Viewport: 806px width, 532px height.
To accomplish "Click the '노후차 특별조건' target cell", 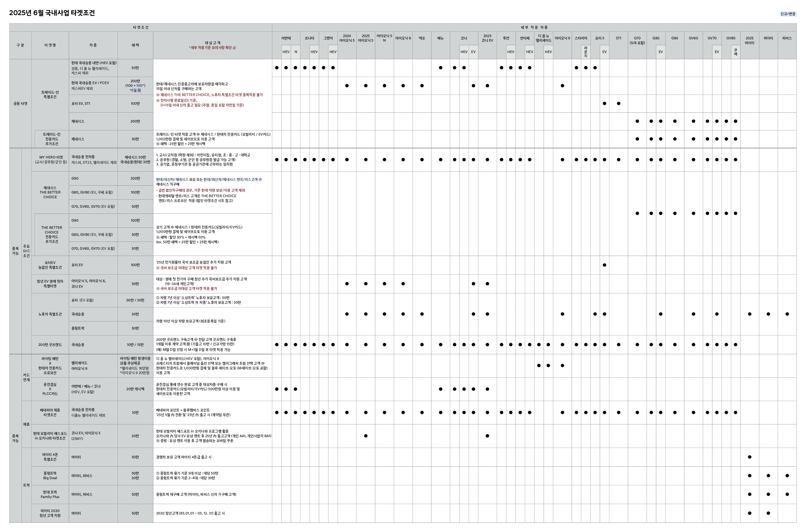I will click(x=50, y=314).
